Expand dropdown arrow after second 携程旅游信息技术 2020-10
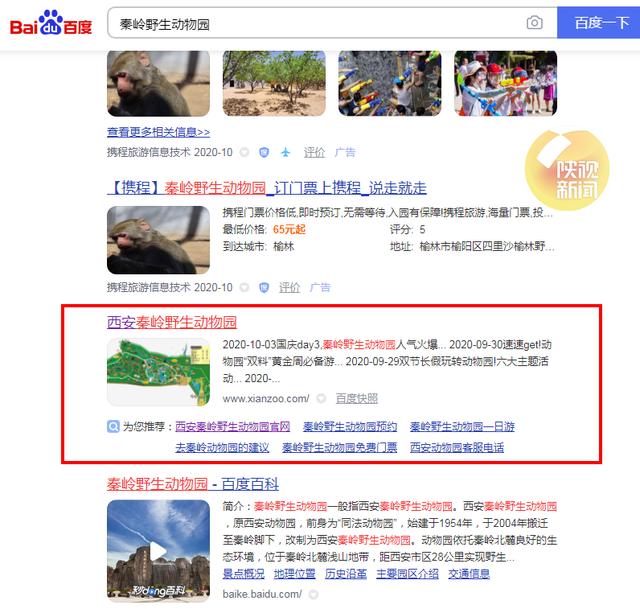This screenshot has height=609, width=640. [x=244, y=287]
